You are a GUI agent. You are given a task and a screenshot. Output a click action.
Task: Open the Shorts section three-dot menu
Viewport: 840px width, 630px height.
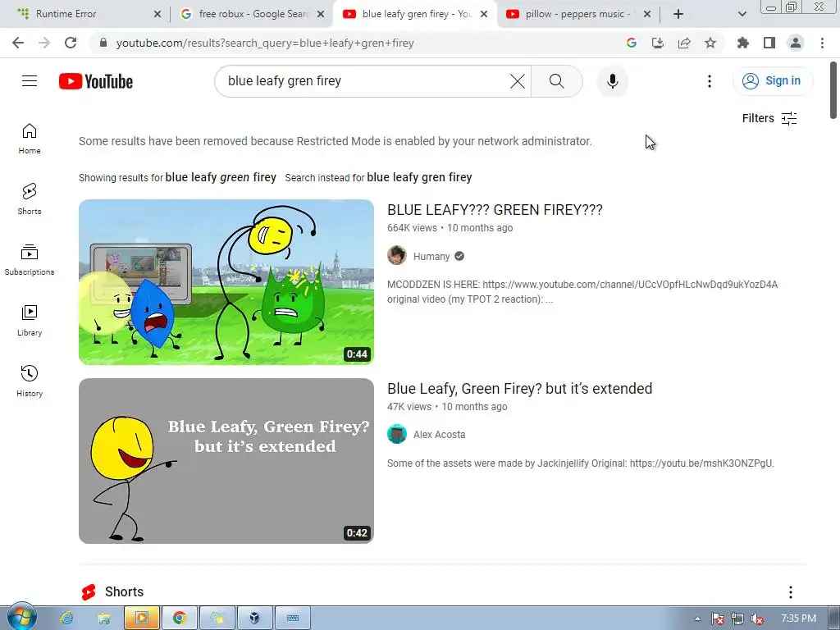(x=790, y=592)
